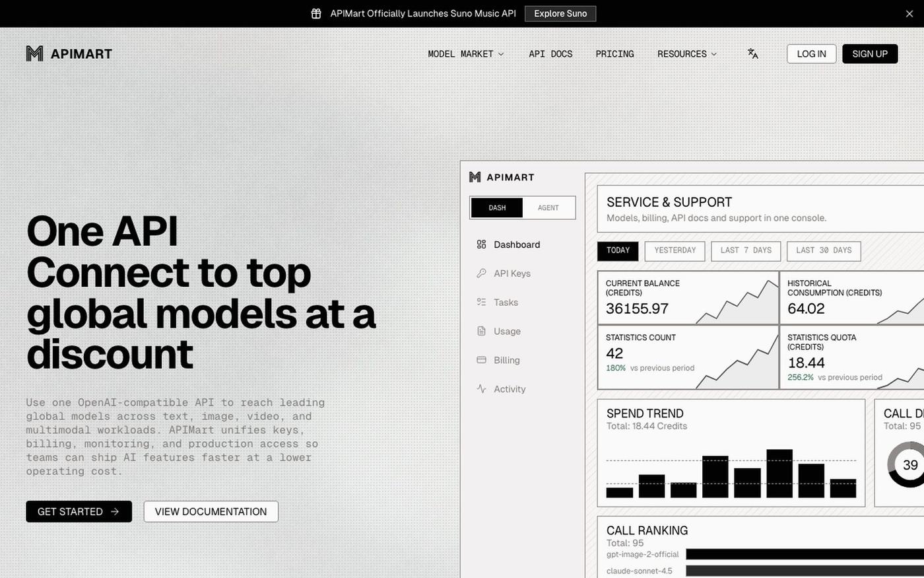Expand the Resources dropdown menu

[687, 54]
